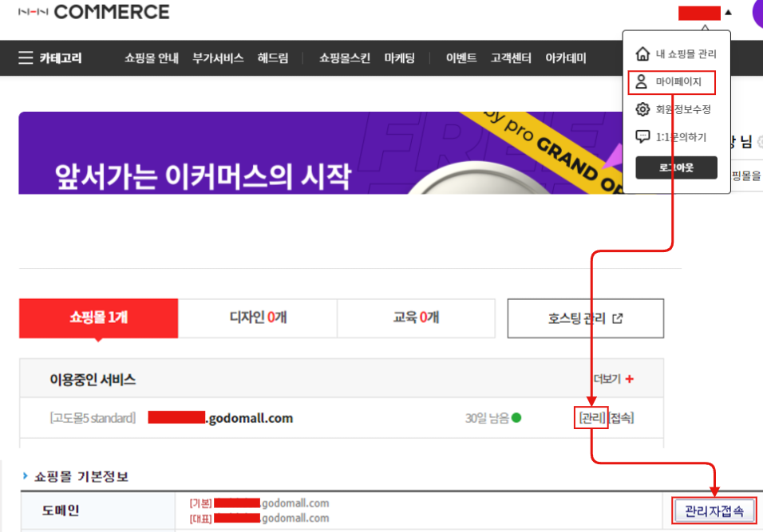Click the [관리] link for godomall service
This screenshot has width=763, height=532.
(591, 418)
